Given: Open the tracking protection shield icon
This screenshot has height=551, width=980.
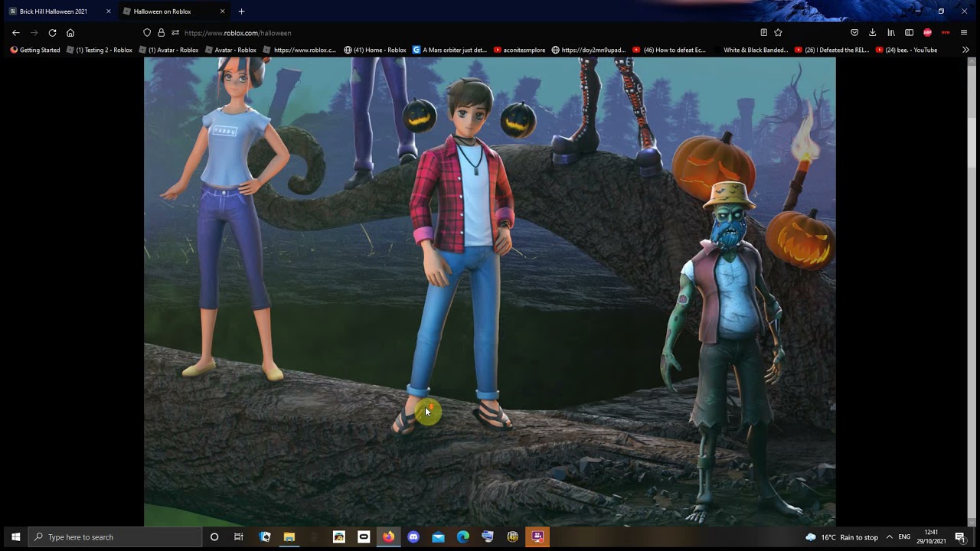Looking at the screenshot, I should point(147,33).
